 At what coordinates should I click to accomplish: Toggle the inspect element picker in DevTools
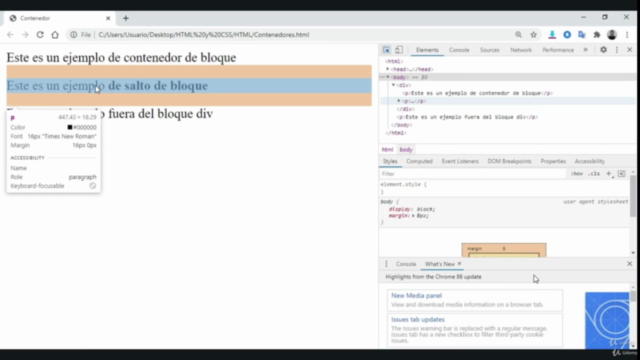click(386, 50)
